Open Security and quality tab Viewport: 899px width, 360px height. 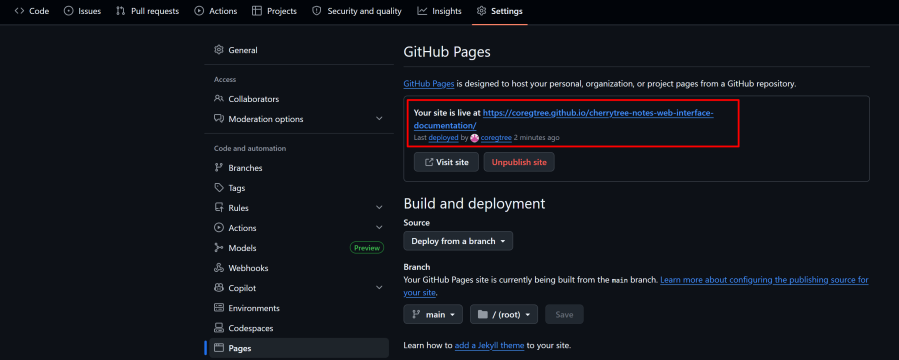click(357, 11)
